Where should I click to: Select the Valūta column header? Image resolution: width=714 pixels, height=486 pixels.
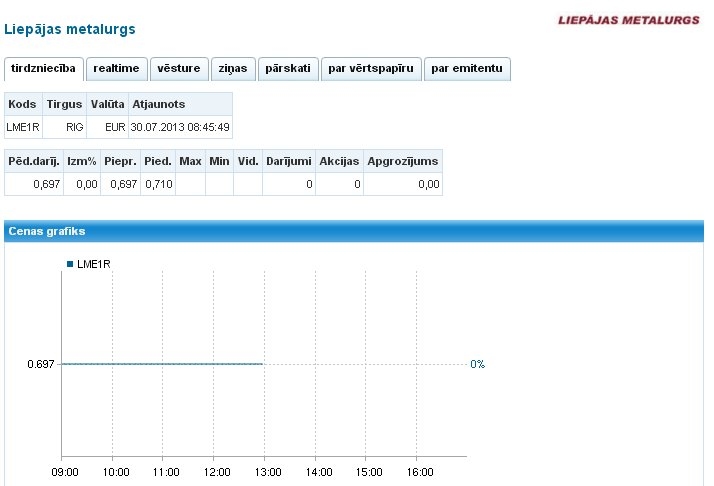coord(107,104)
